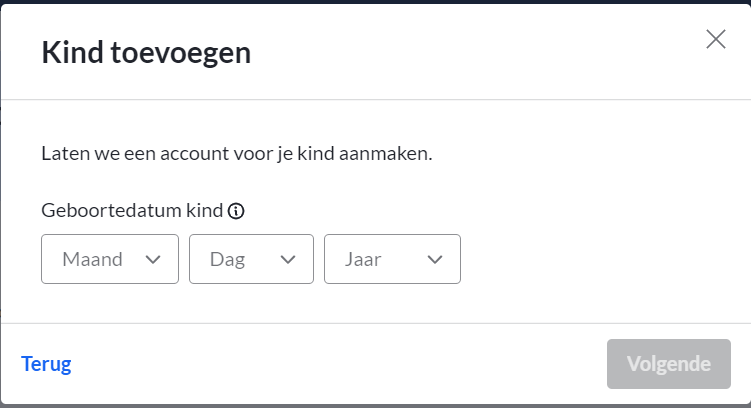Click the sentence about creating your child's account
The image size is (751, 408).
coord(237,154)
